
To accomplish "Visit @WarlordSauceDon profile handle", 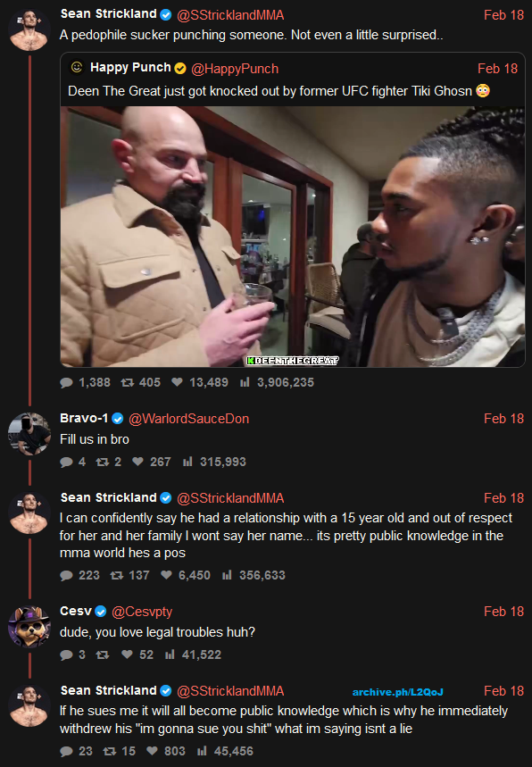I will click(x=188, y=419).
